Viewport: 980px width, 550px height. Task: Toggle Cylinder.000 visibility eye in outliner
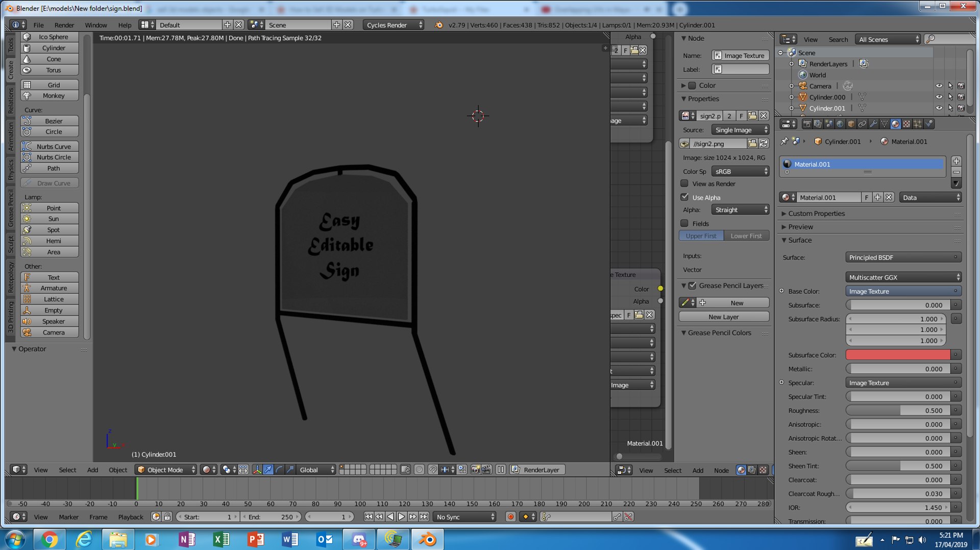point(939,97)
